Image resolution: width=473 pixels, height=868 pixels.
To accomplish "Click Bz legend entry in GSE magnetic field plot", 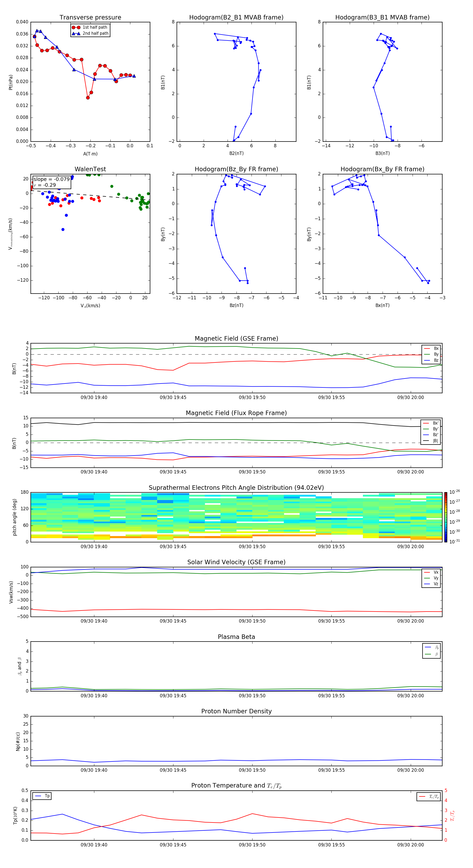I will tap(431, 360).
